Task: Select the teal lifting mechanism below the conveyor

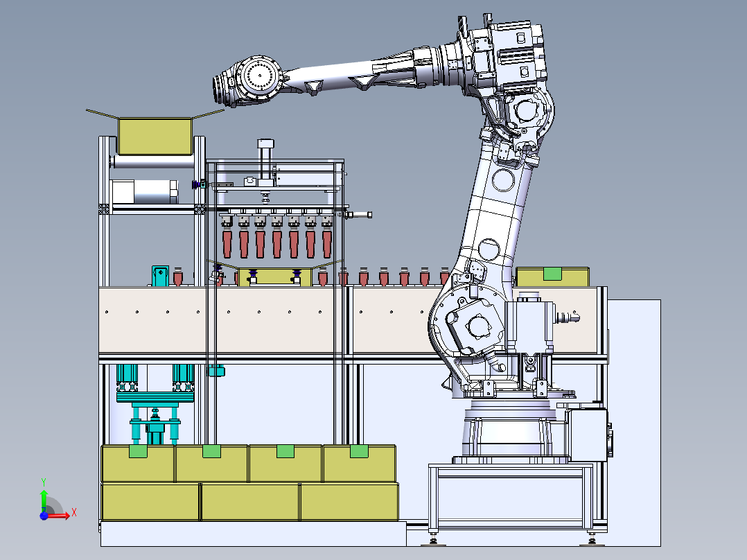Action: (x=155, y=405)
